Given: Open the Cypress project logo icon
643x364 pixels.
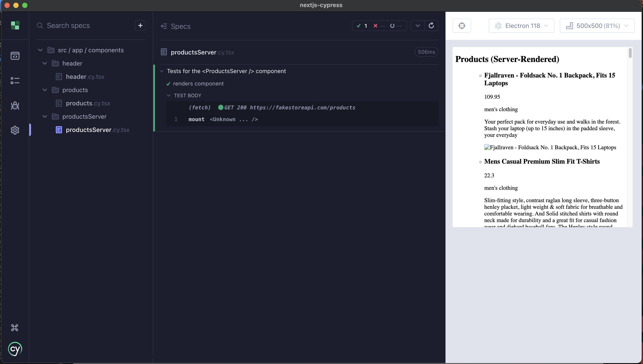Looking at the screenshot, I should (x=15, y=25).
